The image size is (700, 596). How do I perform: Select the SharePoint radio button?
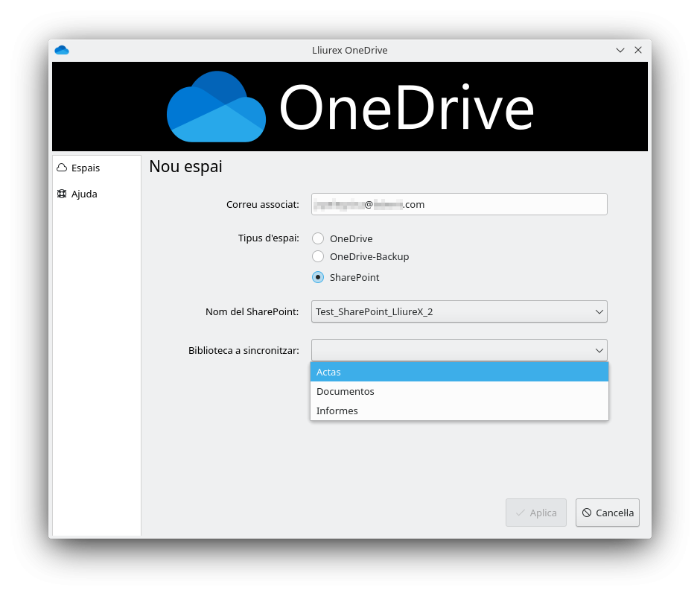(x=319, y=277)
